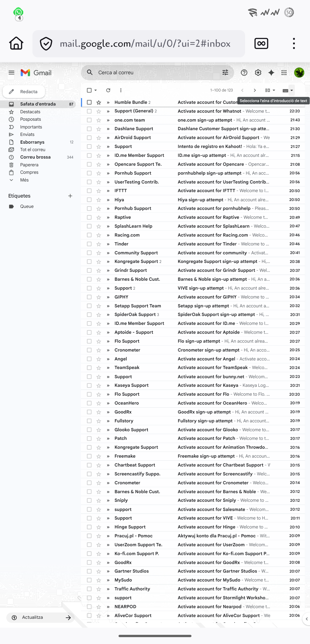Check the Hinge Support email

tap(89, 527)
